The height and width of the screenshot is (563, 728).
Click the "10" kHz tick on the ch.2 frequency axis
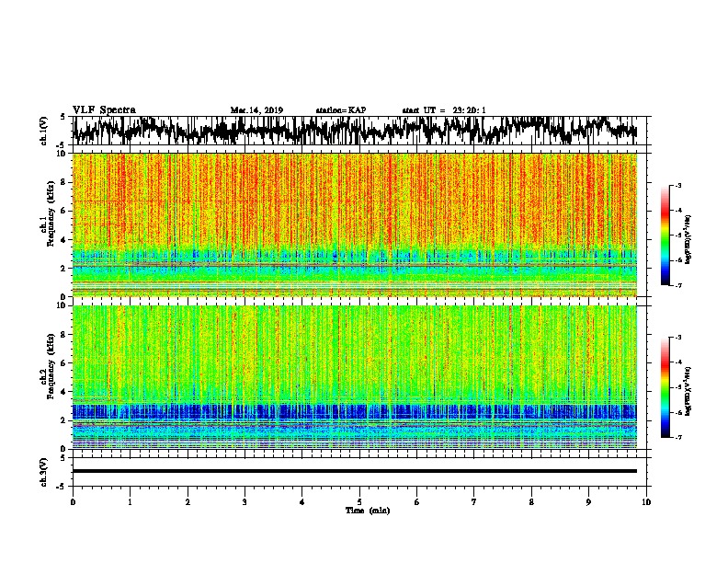[x=62, y=305]
